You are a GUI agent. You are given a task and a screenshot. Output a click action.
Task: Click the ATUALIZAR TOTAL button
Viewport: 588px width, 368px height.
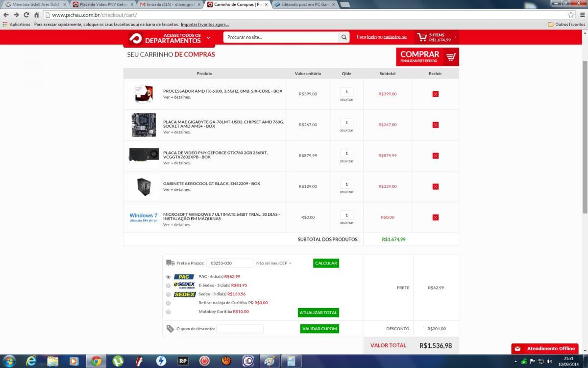[x=318, y=313]
